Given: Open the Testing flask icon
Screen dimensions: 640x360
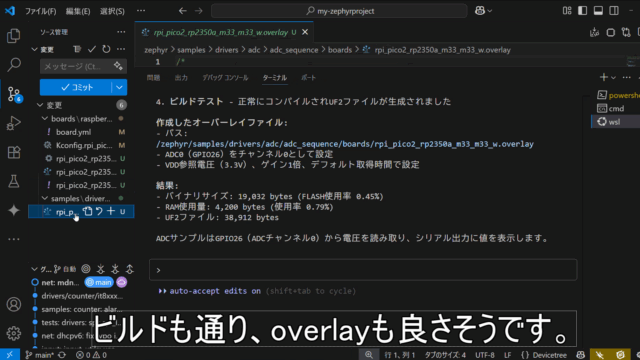Looking at the screenshot, I should (13, 181).
